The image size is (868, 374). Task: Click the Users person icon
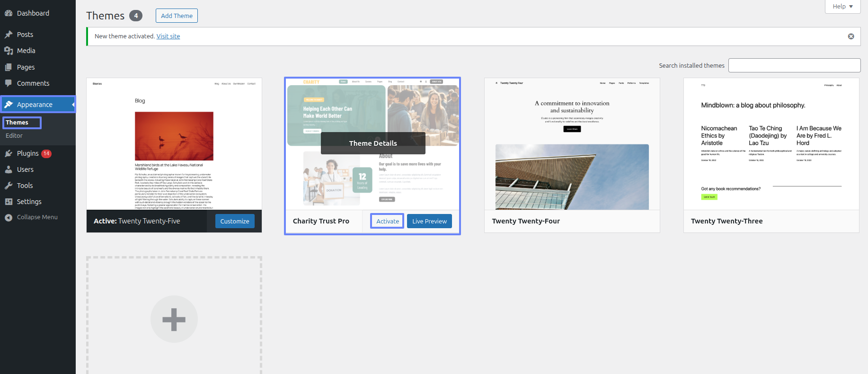pos(9,169)
